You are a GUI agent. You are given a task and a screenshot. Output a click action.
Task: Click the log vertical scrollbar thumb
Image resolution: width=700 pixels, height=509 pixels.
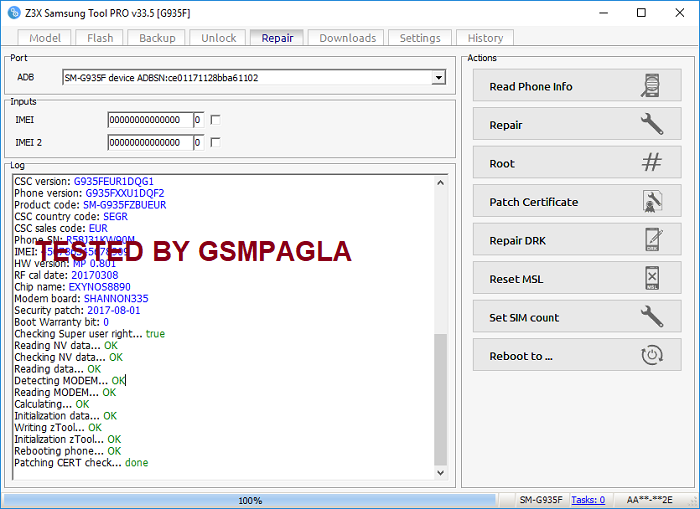[x=440, y=400]
